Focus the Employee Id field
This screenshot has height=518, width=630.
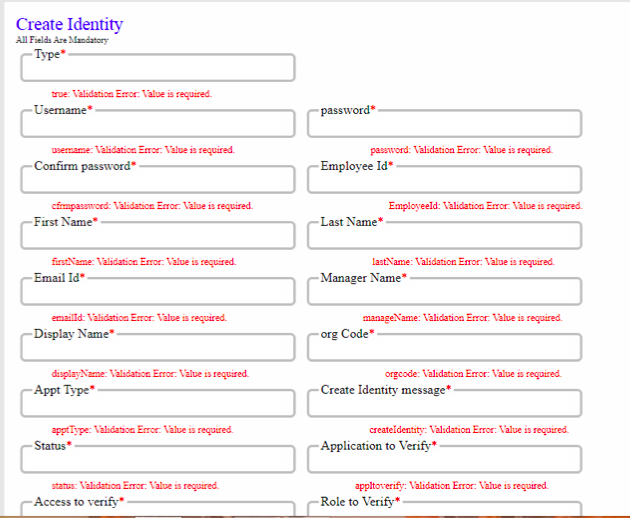(x=445, y=179)
